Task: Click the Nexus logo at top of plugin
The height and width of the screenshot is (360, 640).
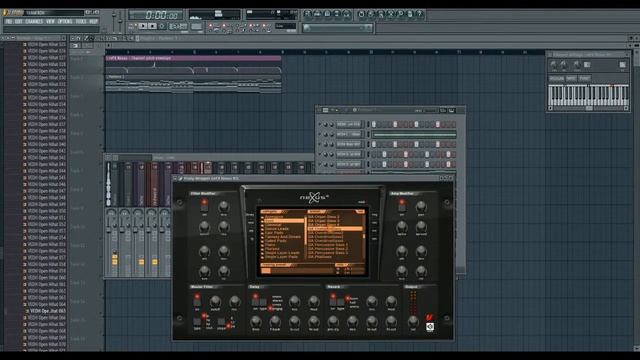Action: [313, 198]
